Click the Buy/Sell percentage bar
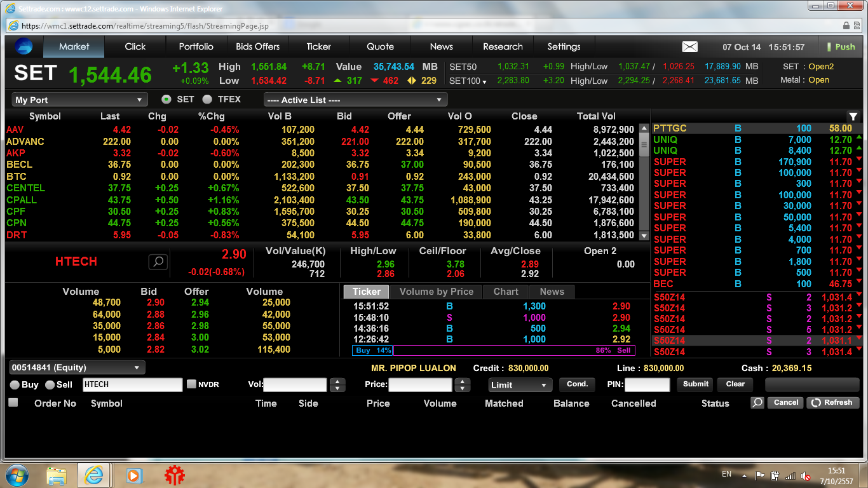 click(494, 350)
